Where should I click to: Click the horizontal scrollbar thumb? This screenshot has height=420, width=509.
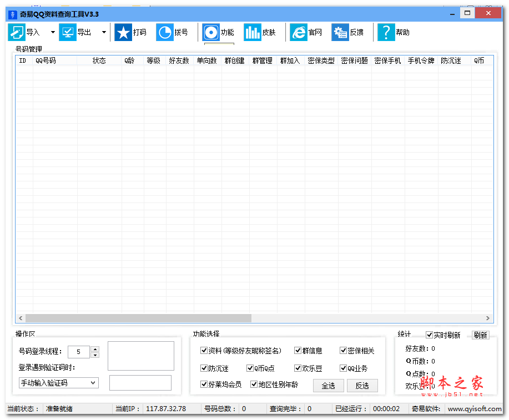pos(138,318)
